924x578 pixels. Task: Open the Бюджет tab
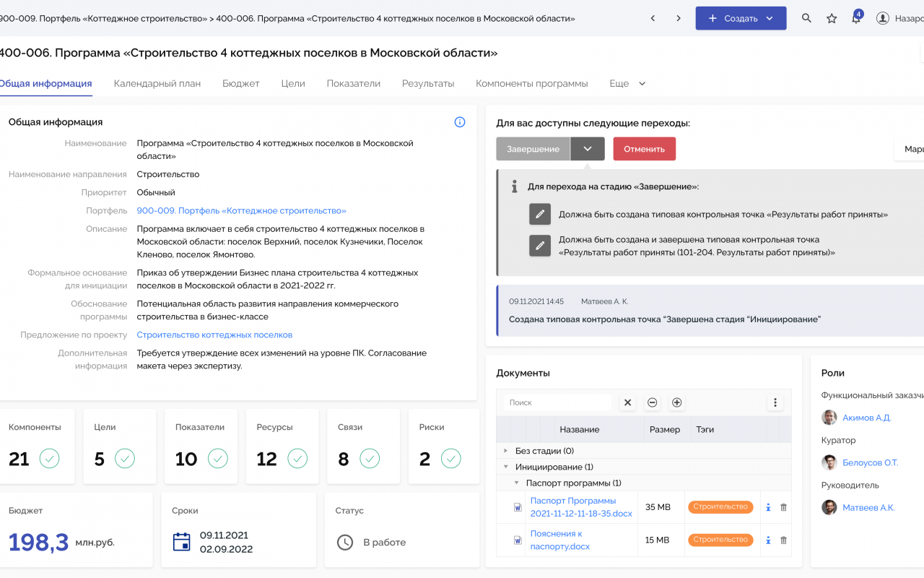(x=240, y=83)
